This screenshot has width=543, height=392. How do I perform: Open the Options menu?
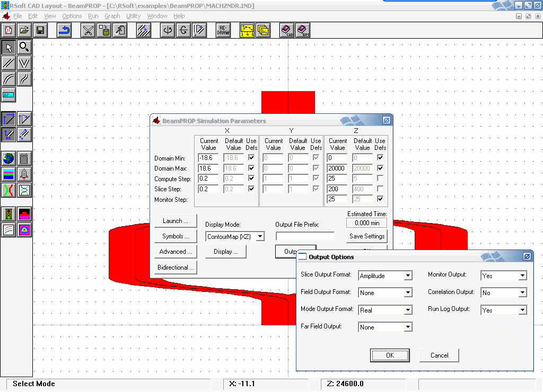click(72, 16)
